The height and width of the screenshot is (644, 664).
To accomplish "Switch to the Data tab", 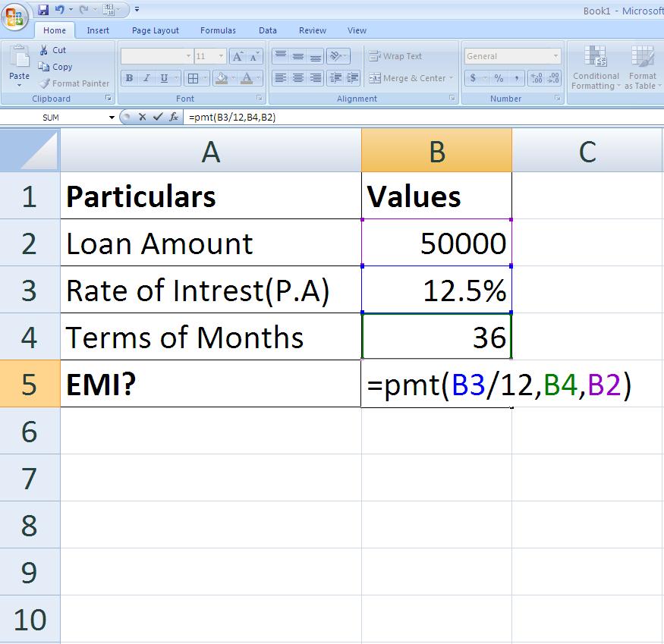I will pyautogui.click(x=267, y=30).
